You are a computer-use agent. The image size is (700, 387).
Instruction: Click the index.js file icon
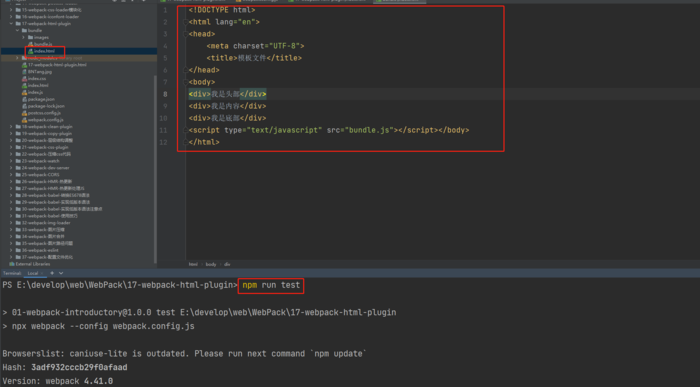click(24, 92)
